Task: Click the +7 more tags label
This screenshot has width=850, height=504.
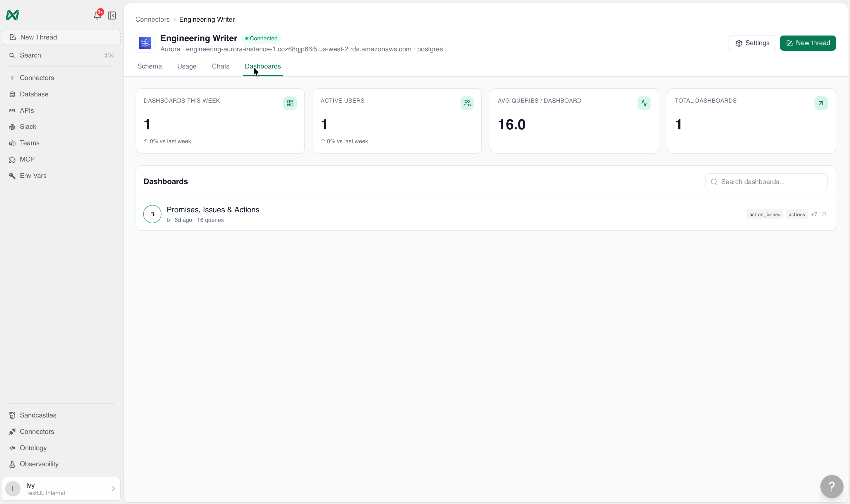Action: [x=814, y=214]
